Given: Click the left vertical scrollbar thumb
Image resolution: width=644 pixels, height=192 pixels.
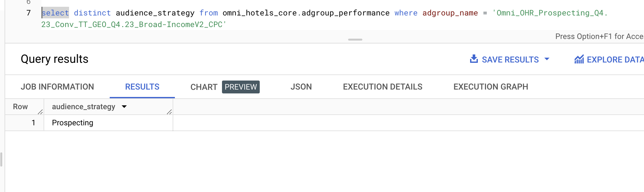Looking at the screenshot, I should [x=1, y=159].
